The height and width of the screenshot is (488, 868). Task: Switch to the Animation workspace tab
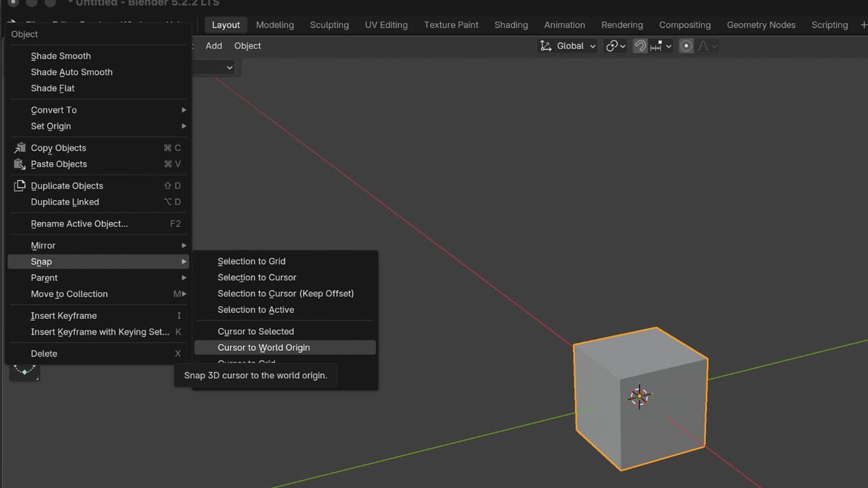tap(565, 25)
